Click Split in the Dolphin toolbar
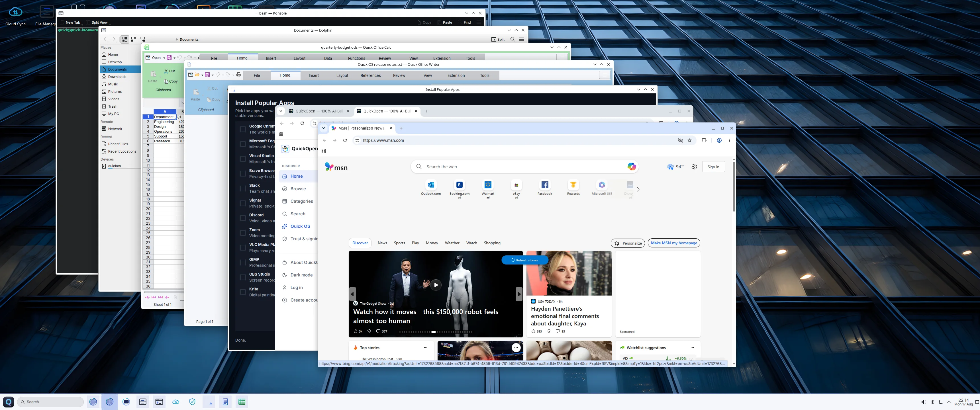The image size is (980, 410). click(x=498, y=39)
